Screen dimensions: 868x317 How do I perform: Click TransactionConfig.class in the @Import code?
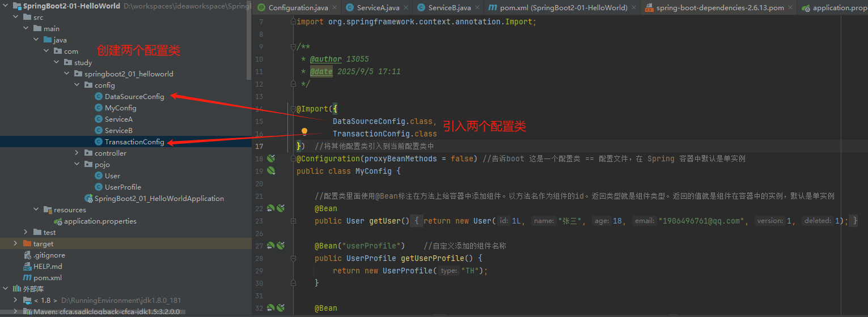coord(385,134)
